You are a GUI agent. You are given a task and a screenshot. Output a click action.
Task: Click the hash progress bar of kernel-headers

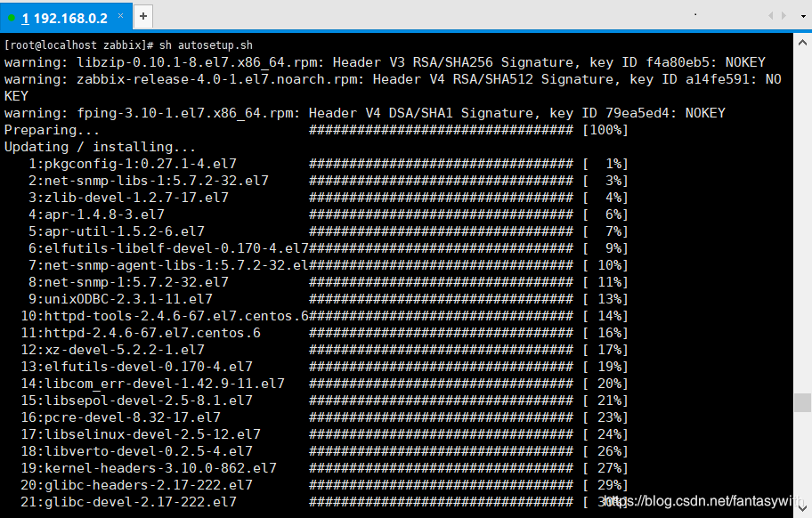(442, 468)
